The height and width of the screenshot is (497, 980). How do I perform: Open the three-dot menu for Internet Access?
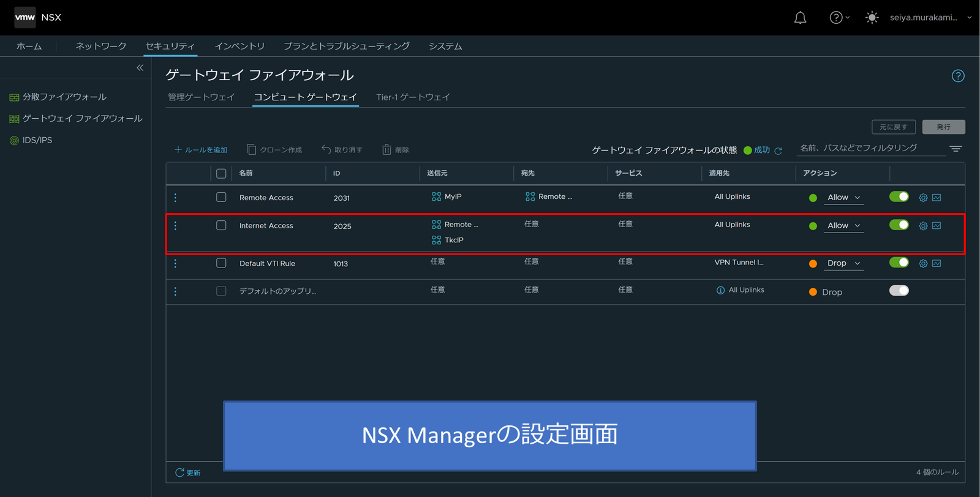pos(175,226)
